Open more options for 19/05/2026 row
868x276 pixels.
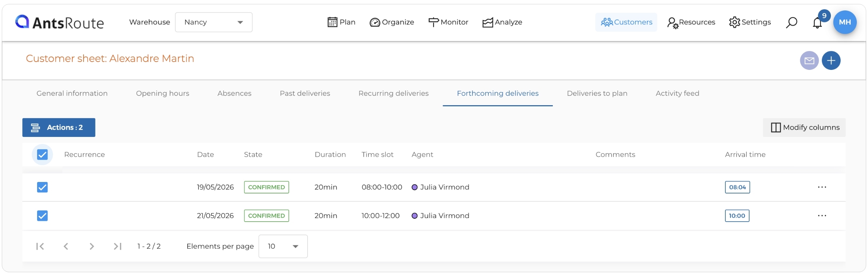[x=822, y=187]
